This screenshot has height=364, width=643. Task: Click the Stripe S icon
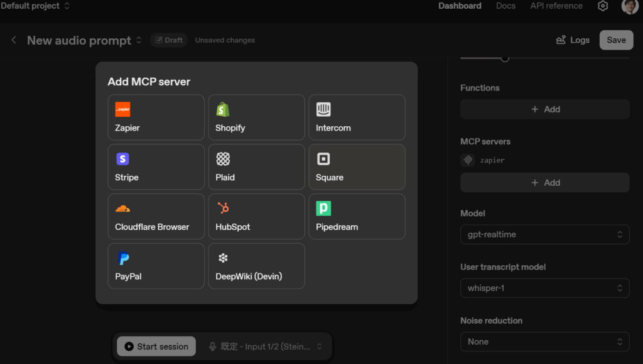pos(122,159)
